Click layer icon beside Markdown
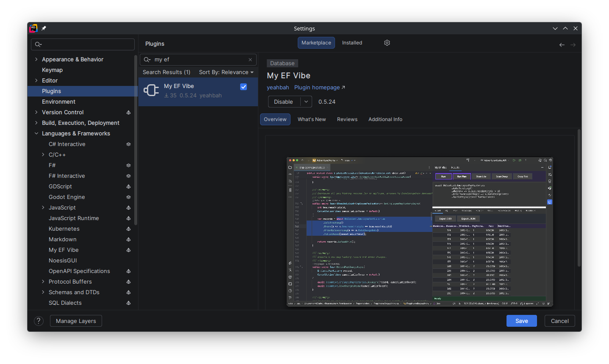The height and width of the screenshot is (364, 609). click(128, 240)
